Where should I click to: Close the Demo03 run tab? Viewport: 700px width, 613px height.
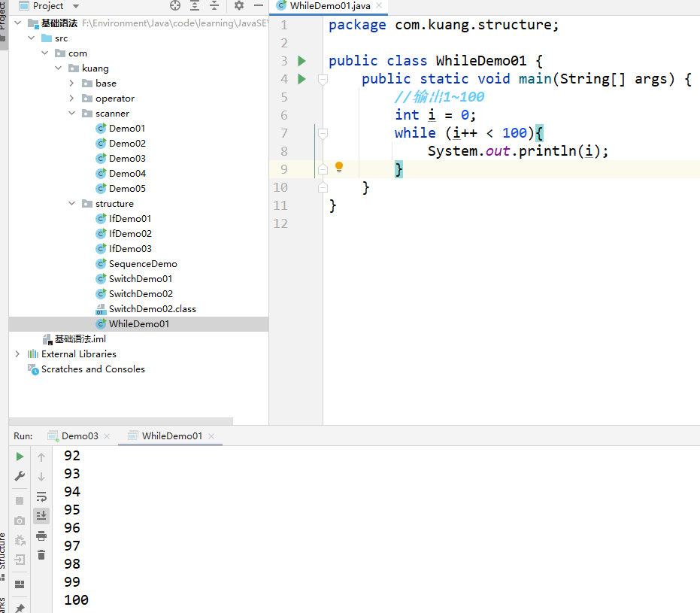coord(107,436)
